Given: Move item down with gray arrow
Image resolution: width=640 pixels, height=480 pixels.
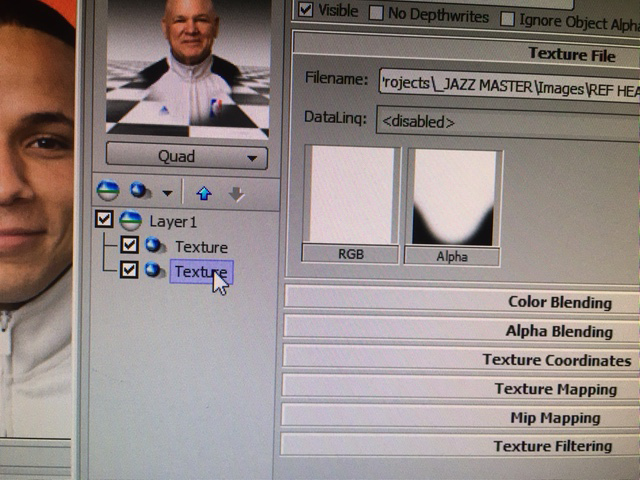Looking at the screenshot, I should pyautogui.click(x=237, y=194).
